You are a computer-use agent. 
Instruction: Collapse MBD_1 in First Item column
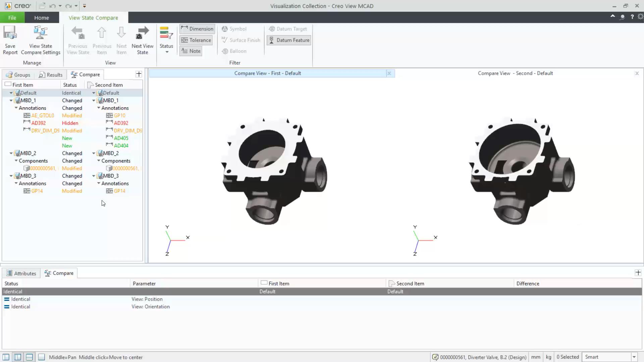(11, 101)
